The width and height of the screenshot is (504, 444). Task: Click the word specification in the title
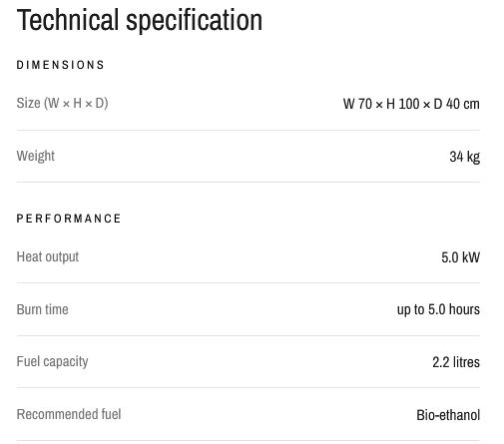point(195,21)
